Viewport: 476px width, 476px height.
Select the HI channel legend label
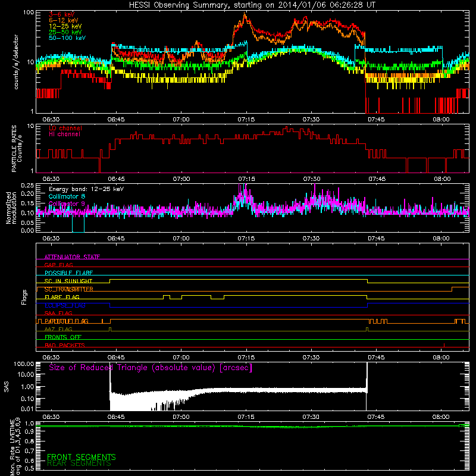point(64,134)
